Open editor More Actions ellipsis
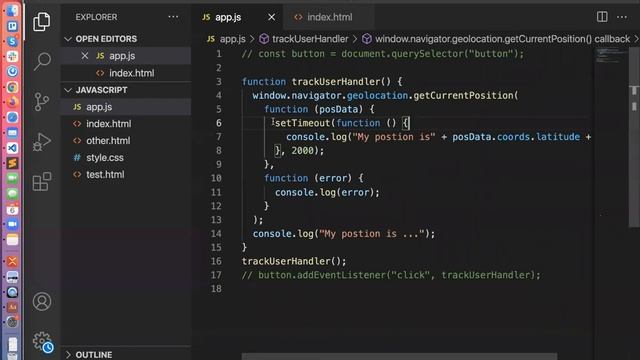 coord(622,17)
